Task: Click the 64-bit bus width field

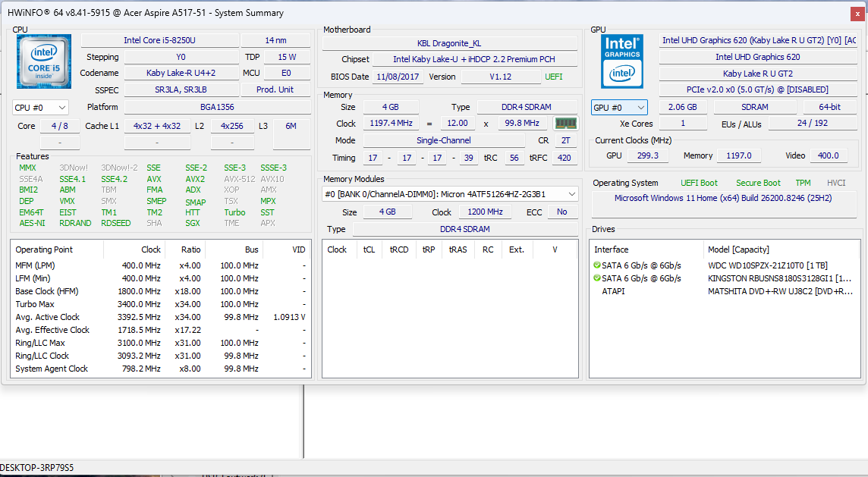Action: 830,108
